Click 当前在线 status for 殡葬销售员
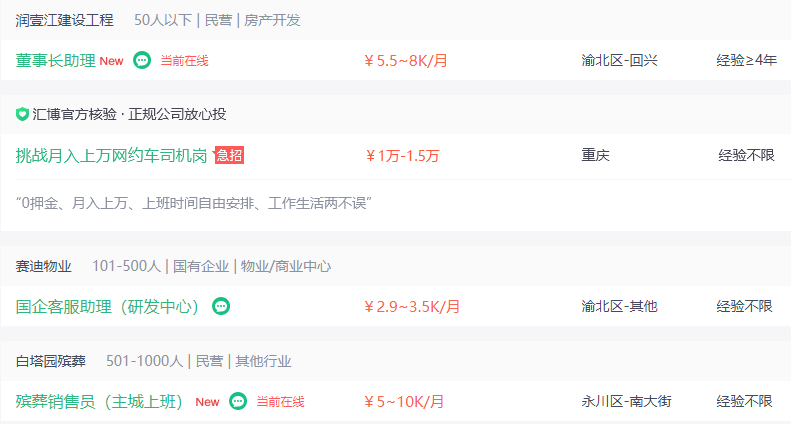Screen dimensions: 791x424 tap(280, 402)
